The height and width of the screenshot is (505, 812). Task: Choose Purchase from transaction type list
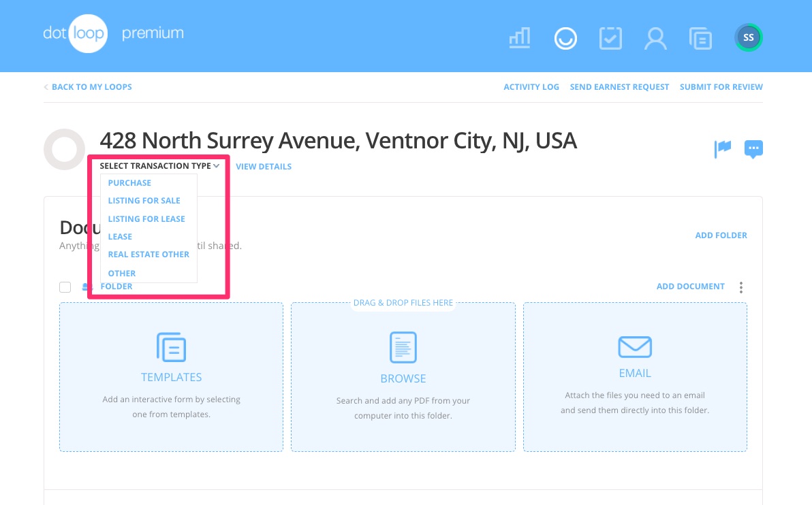pos(129,183)
